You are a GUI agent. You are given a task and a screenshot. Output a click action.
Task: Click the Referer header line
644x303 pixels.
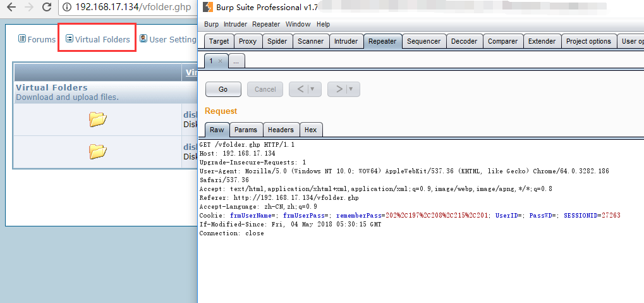point(279,198)
